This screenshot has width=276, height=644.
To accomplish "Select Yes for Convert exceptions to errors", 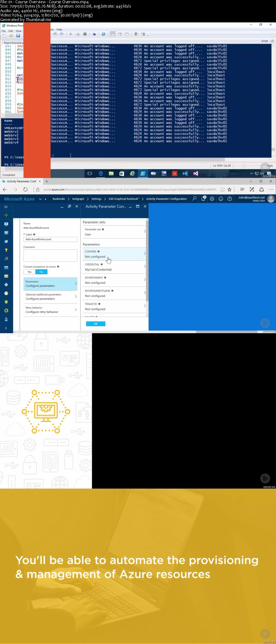I will (29, 272).
